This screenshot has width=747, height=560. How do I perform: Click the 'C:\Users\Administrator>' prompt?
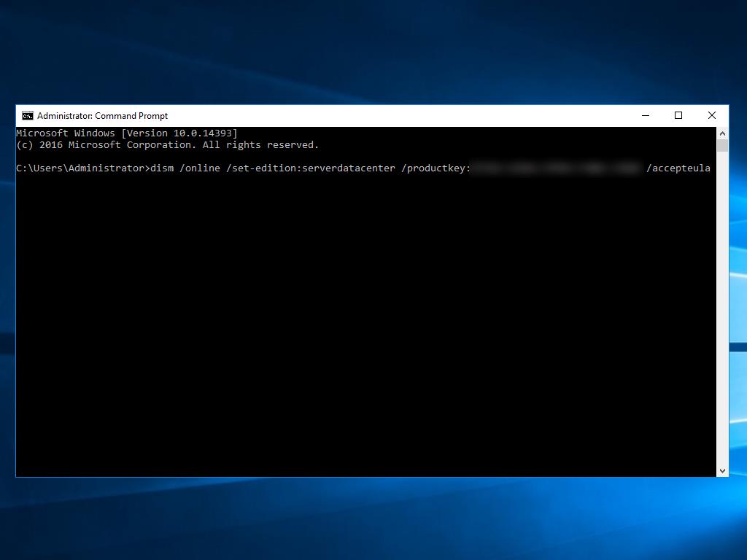tap(83, 168)
